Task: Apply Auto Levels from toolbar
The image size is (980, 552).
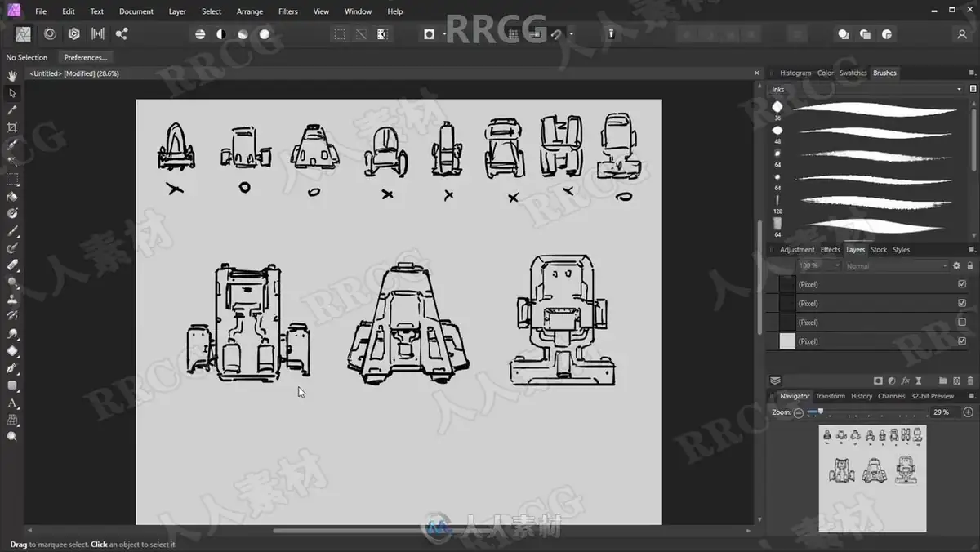Action: (x=200, y=34)
